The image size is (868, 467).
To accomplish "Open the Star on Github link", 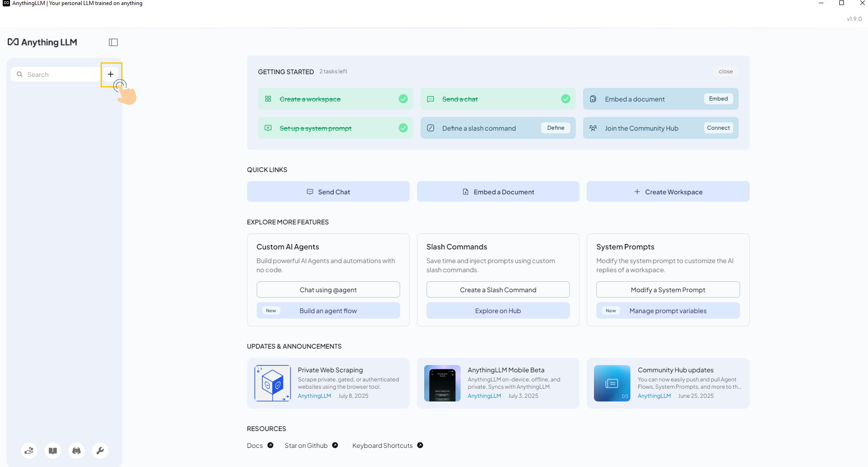I will pos(305,445).
